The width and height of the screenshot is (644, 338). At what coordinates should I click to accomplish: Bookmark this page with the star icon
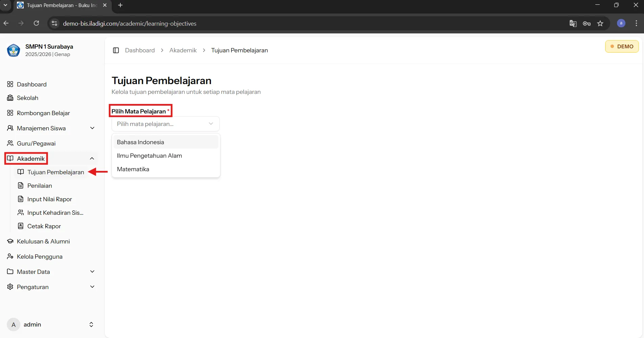600,23
